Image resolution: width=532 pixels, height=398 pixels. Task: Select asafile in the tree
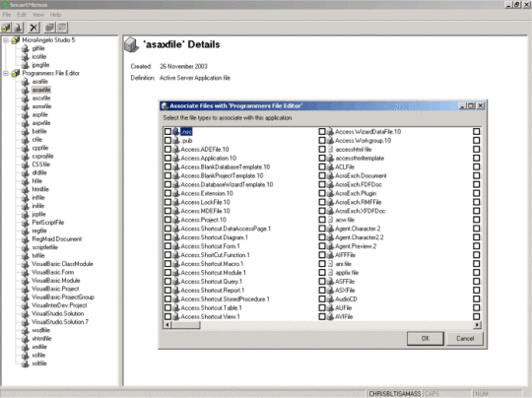pos(40,82)
